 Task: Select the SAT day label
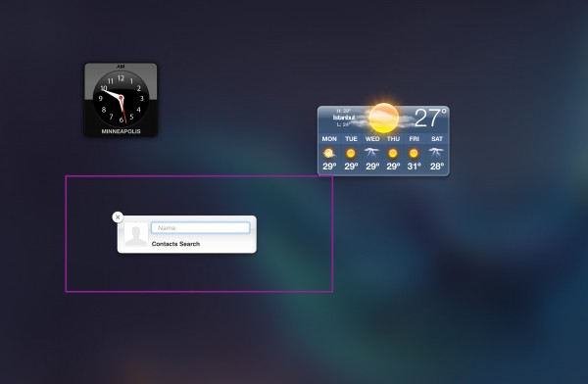tap(437, 139)
